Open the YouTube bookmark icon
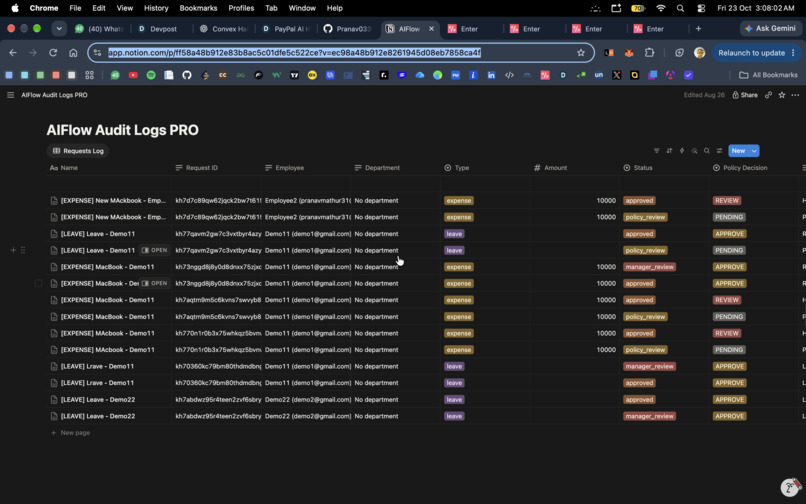The height and width of the screenshot is (504, 806). point(133,75)
